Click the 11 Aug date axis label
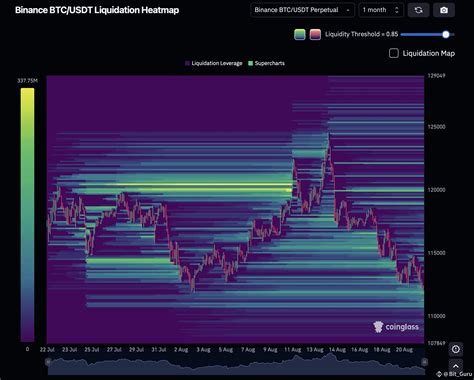Viewport: 474px width, 380px height. pyautogui.click(x=292, y=350)
